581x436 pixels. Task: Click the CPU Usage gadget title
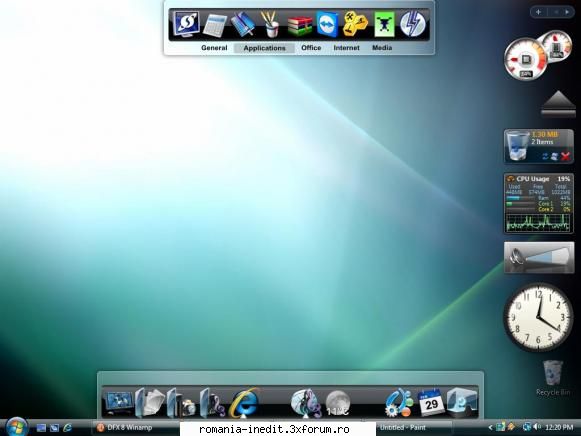click(x=532, y=179)
